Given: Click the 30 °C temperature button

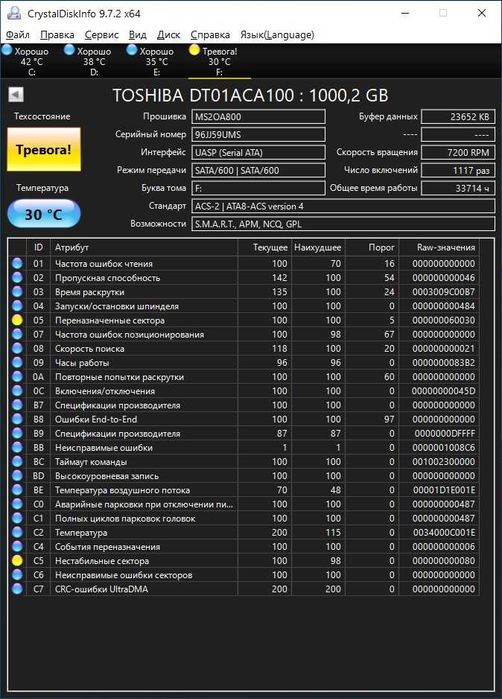Looking at the screenshot, I should (x=44, y=214).
